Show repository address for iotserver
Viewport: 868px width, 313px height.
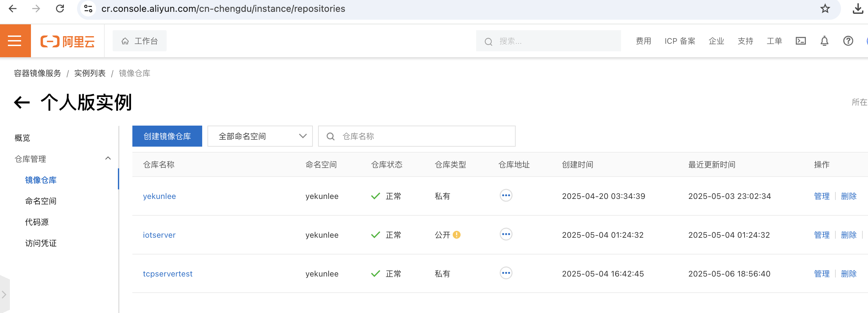pyautogui.click(x=506, y=234)
